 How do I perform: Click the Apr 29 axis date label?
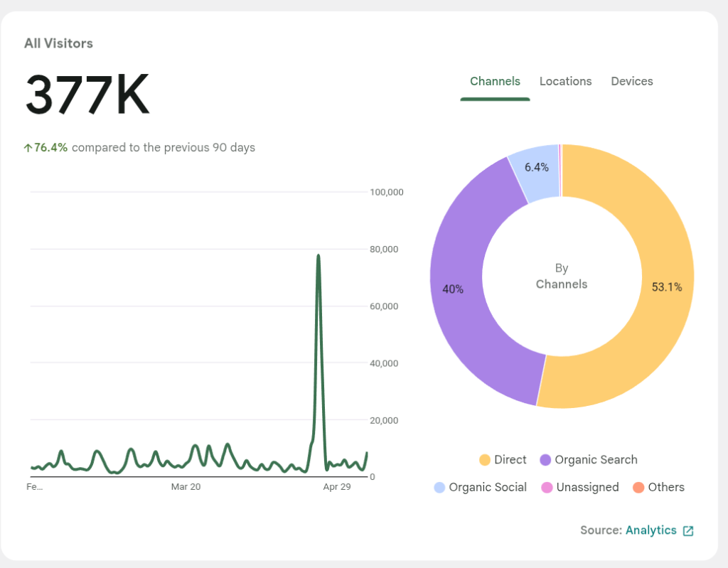pos(337,487)
